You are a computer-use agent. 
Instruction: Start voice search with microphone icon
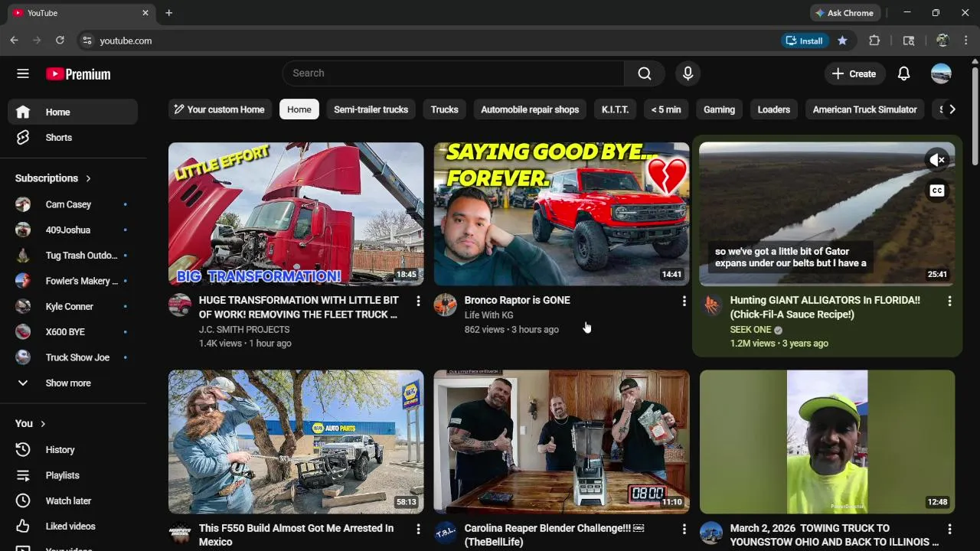tap(688, 73)
